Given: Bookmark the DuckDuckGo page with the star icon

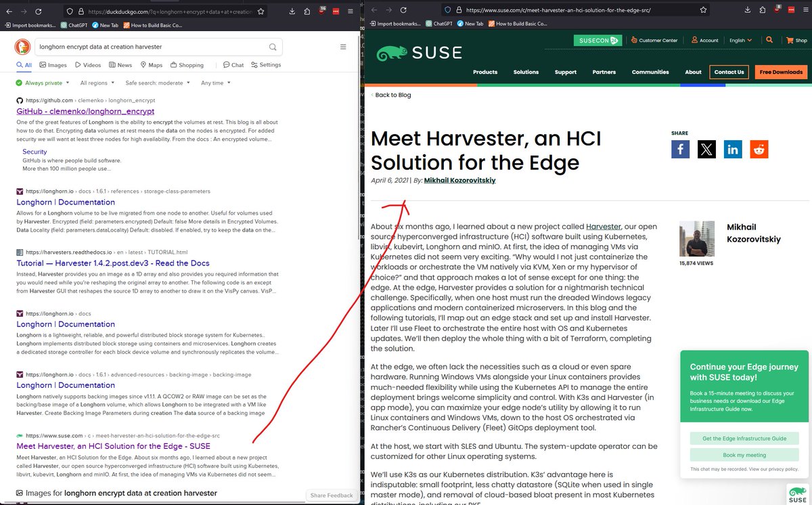Looking at the screenshot, I should (260, 12).
